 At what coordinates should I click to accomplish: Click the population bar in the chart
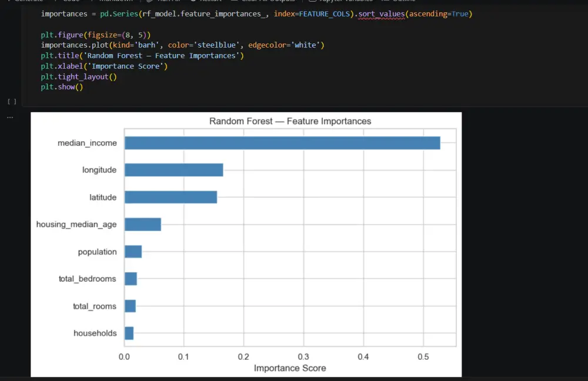[133, 252]
